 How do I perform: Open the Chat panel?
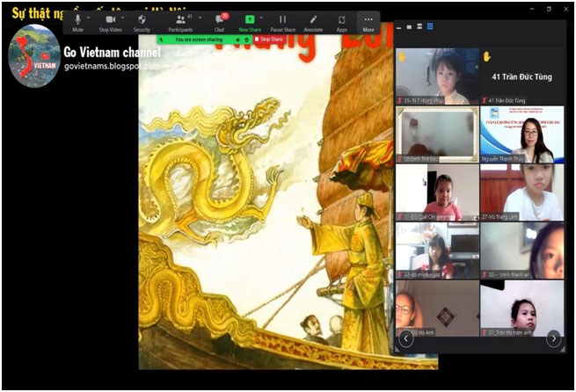click(220, 23)
